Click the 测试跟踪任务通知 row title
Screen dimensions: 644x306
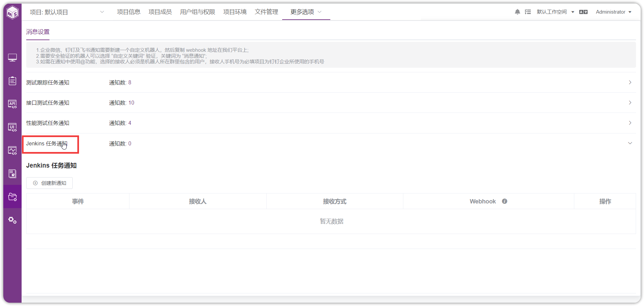tap(48, 83)
